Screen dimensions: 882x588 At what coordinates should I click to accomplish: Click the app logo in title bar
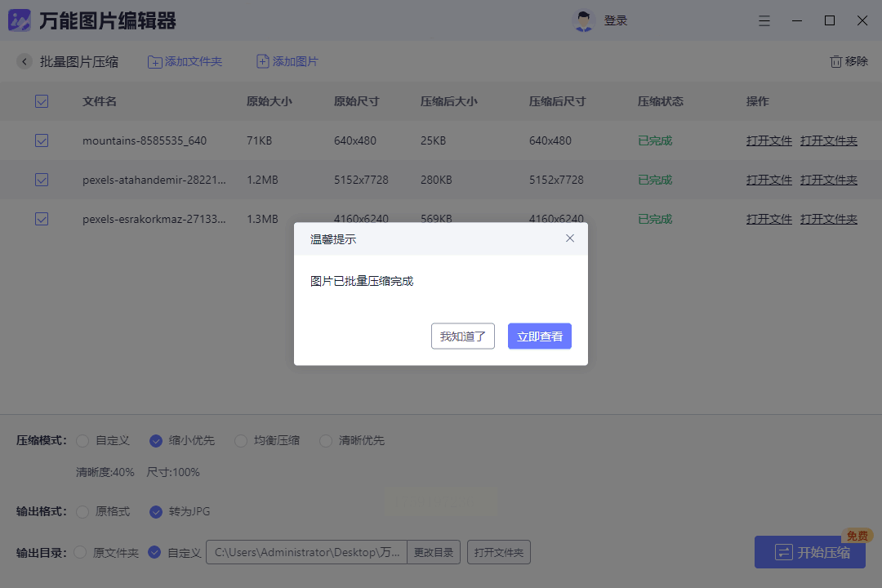[x=20, y=21]
